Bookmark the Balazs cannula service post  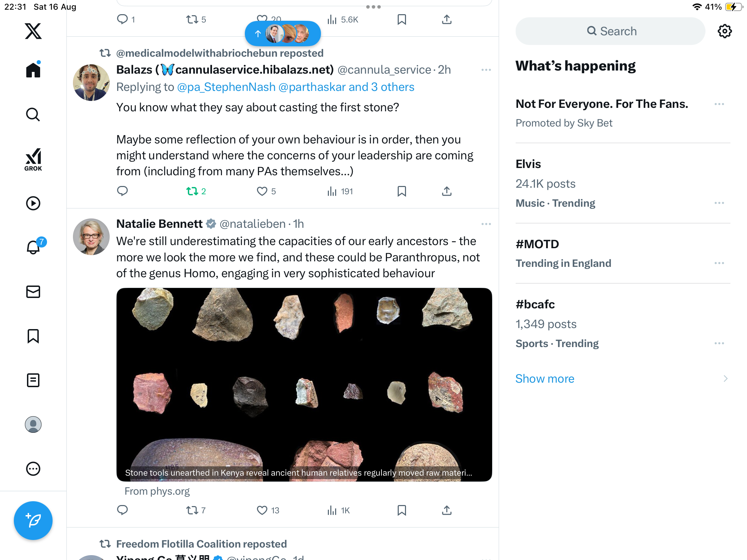tap(402, 191)
